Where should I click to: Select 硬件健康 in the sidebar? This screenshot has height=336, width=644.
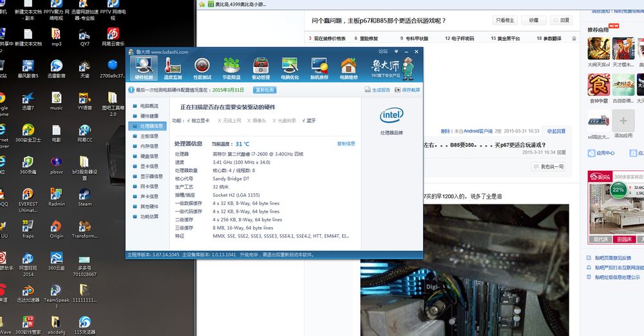point(149,116)
